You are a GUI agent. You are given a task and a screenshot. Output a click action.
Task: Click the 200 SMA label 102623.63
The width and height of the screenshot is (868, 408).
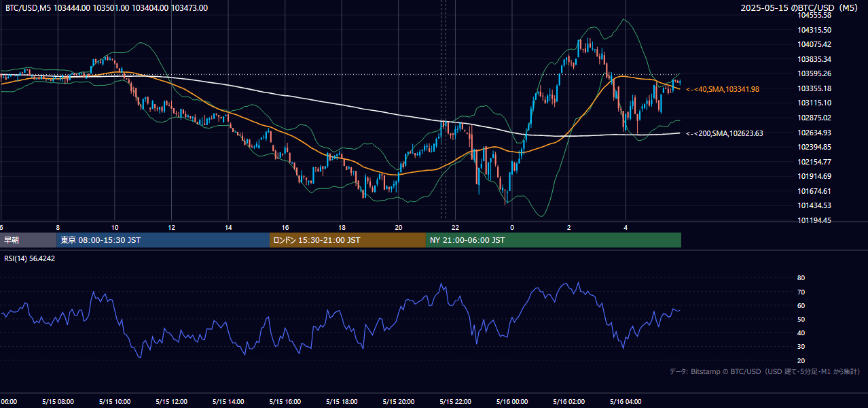pos(725,133)
